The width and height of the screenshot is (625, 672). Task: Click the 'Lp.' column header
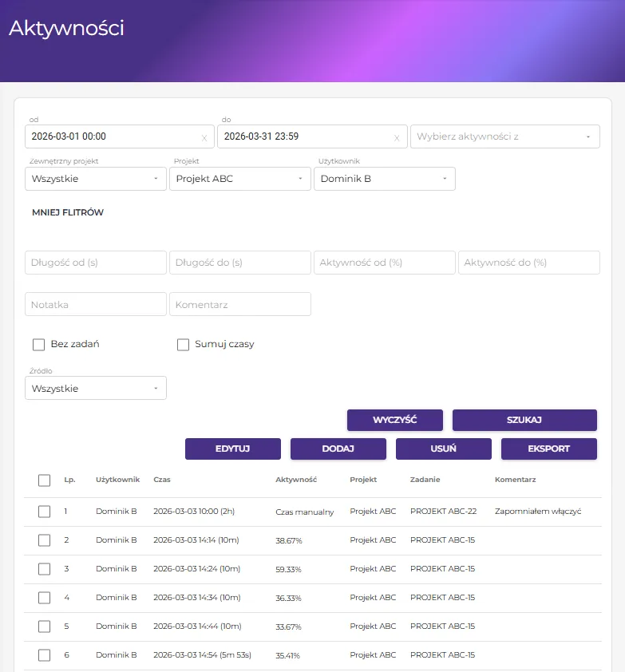[70, 480]
